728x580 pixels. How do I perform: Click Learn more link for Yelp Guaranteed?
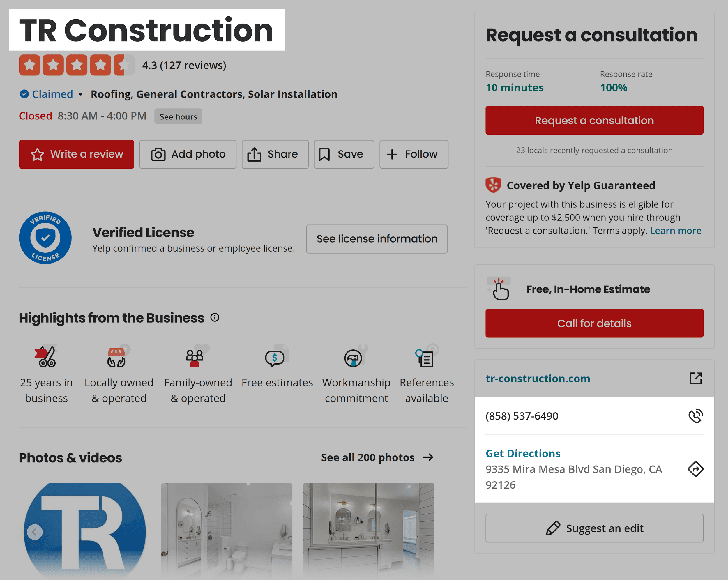tap(675, 231)
